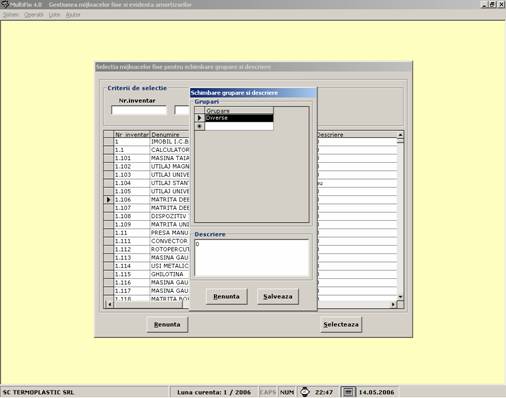Click the row selector arrow beside Diverse
506x398 pixels.
tap(200, 118)
